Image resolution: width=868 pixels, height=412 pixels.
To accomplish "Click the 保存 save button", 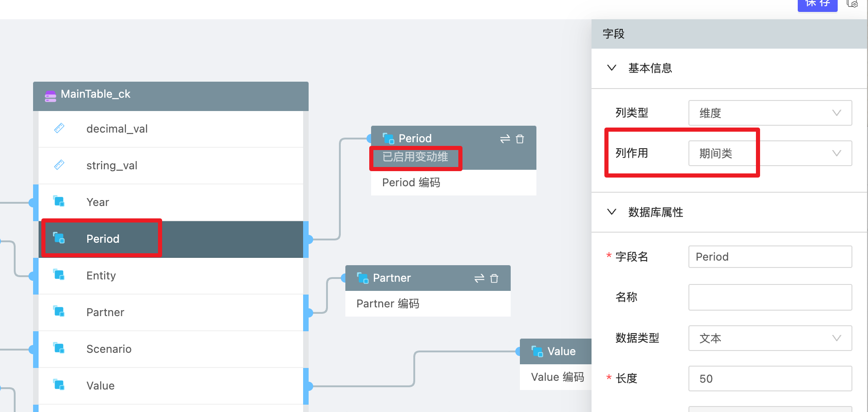I will click(x=817, y=4).
